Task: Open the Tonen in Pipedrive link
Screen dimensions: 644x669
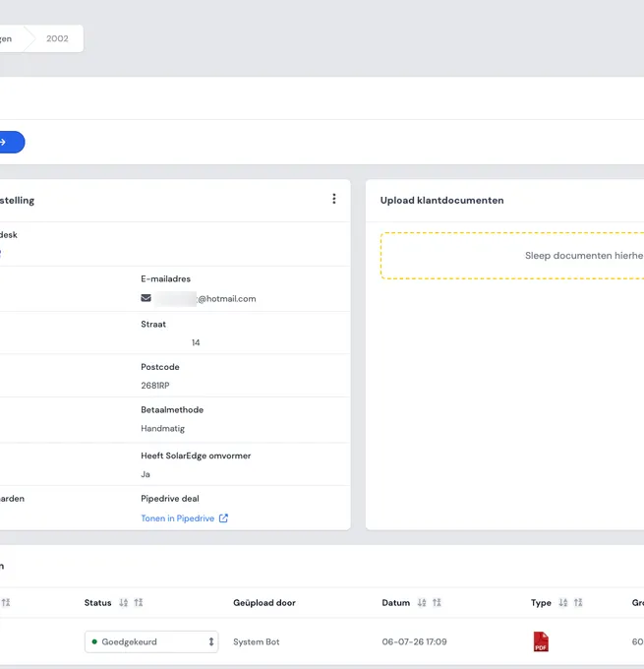Action: pyautogui.click(x=177, y=517)
